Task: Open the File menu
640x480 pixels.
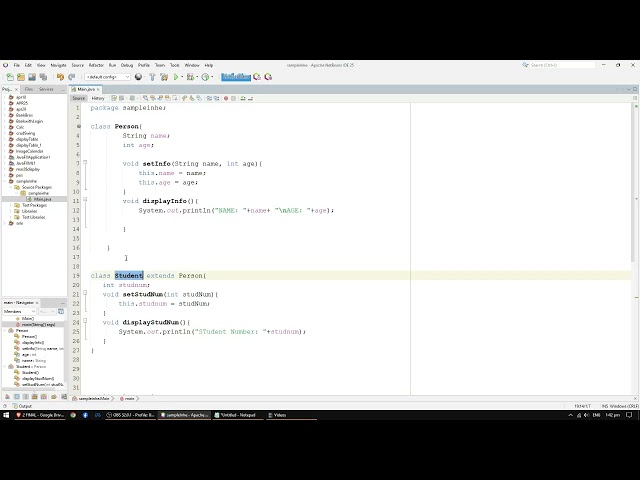Action: point(17,65)
